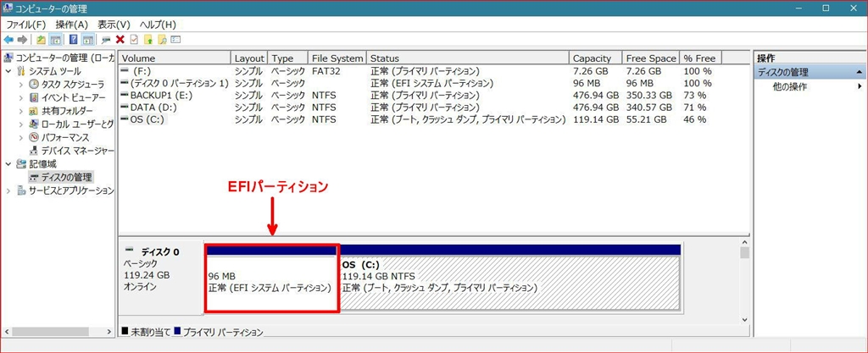This screenshot has height=353, width=868.
Task: Click disk map vertical scrollbar up arrow
Action: (744, 242)
